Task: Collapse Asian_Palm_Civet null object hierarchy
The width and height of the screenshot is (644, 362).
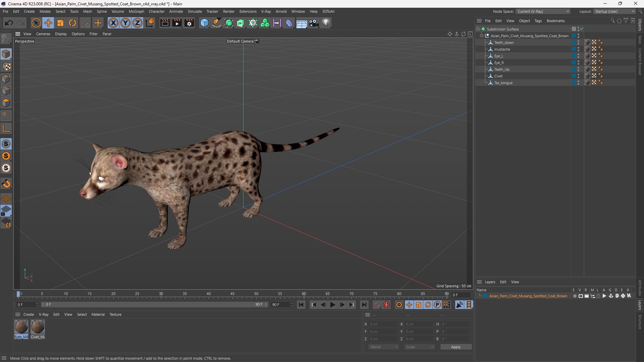Action: point(481,36)
